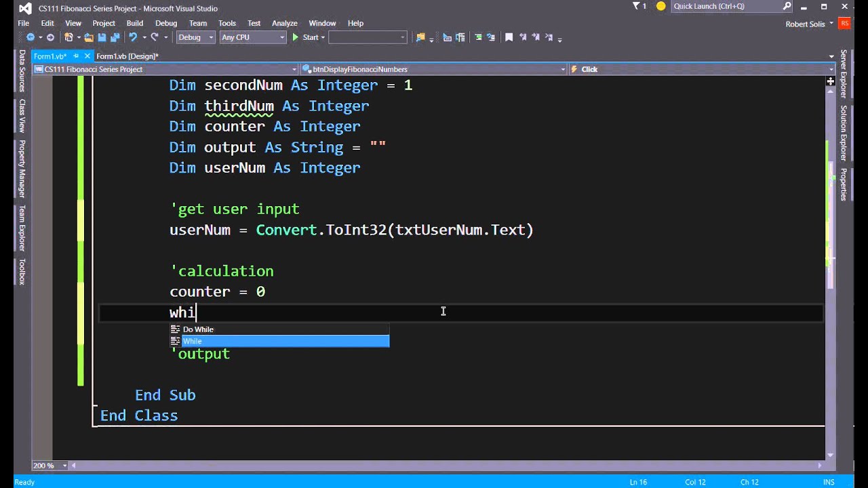Image resolution: width=868 pixels, height=488 pixels.
Task: Click the Find in Files toolbar icon
Action: [x=420, y=37]
